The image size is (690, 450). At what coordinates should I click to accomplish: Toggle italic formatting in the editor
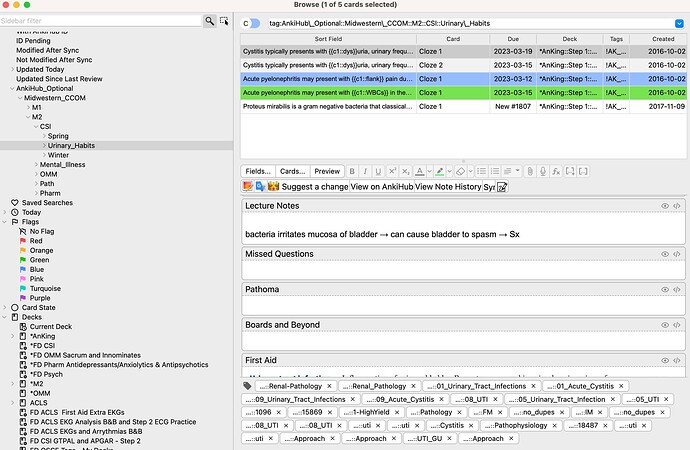point(365,172)
